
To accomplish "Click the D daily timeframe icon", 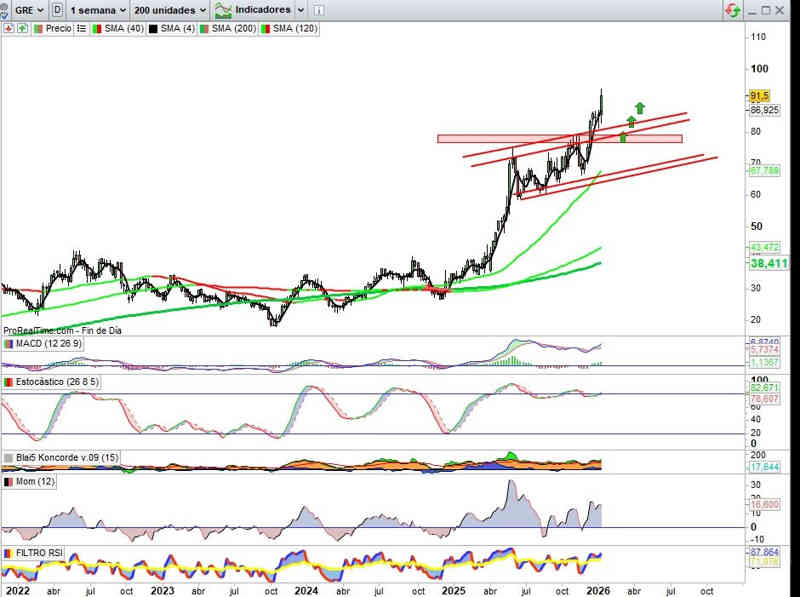I will pos(57,10).
